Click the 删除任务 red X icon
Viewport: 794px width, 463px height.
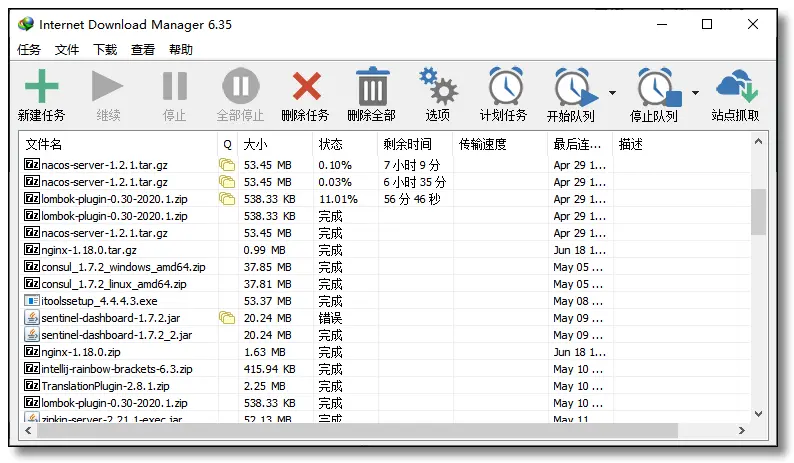[x=306, y=86]
